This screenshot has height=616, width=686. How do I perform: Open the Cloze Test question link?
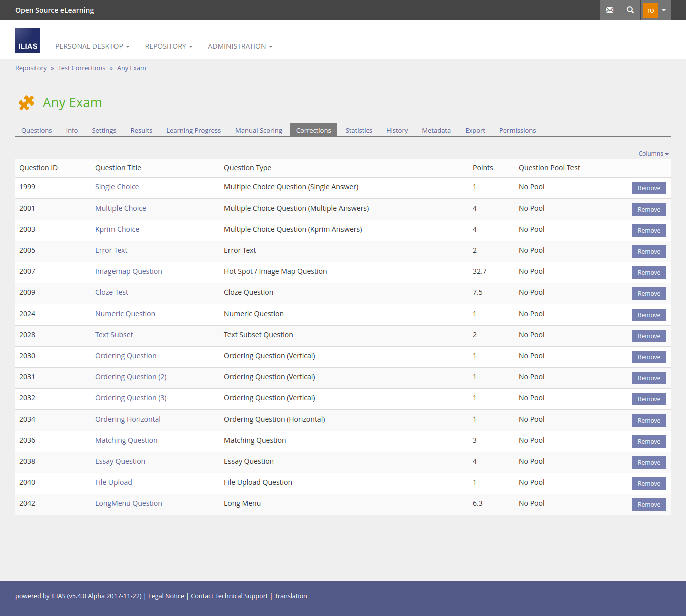coord(111,292)
